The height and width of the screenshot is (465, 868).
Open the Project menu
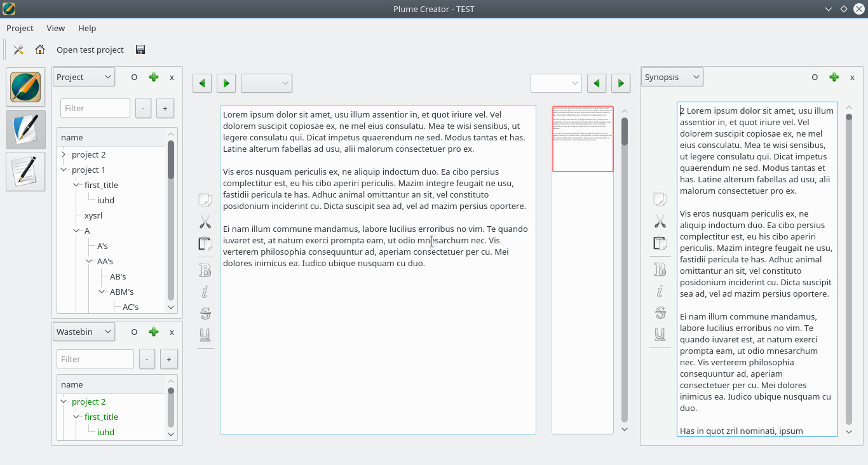(20, 28)
